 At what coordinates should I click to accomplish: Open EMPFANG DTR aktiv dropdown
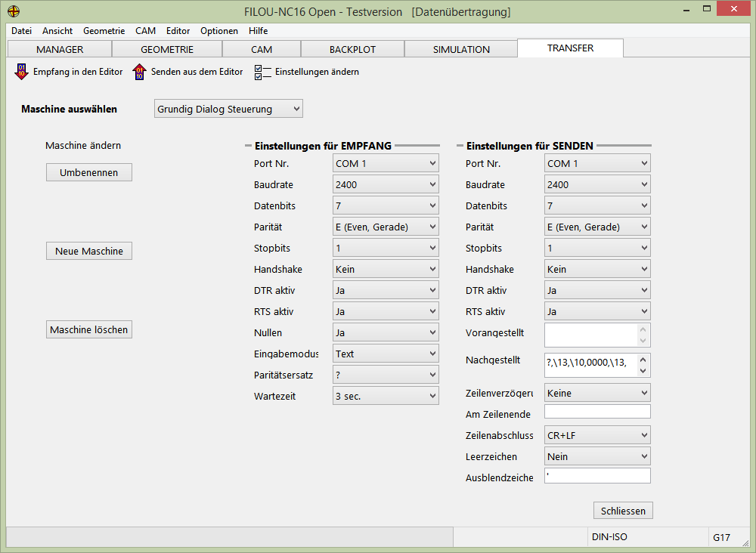pyautogui.click(x=386, y=290)
